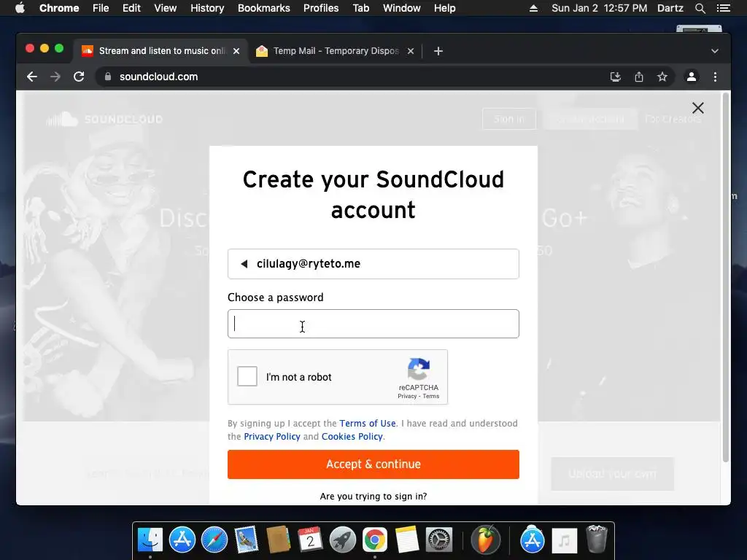The height and width of the screenshot is (560, 747).
Task: Select the SoundCloud stream tab
Action: (x=160, y=51)
